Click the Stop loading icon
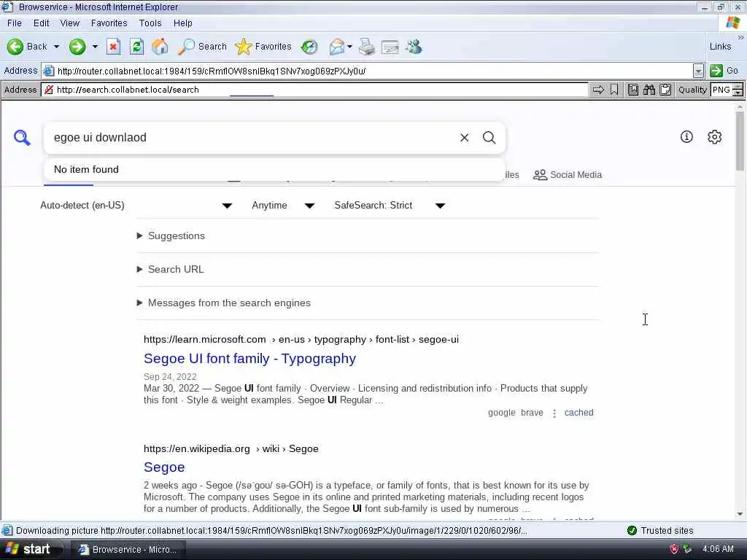Image resolution: width=747 pixels, height=560 pixels. click(113, 46)
